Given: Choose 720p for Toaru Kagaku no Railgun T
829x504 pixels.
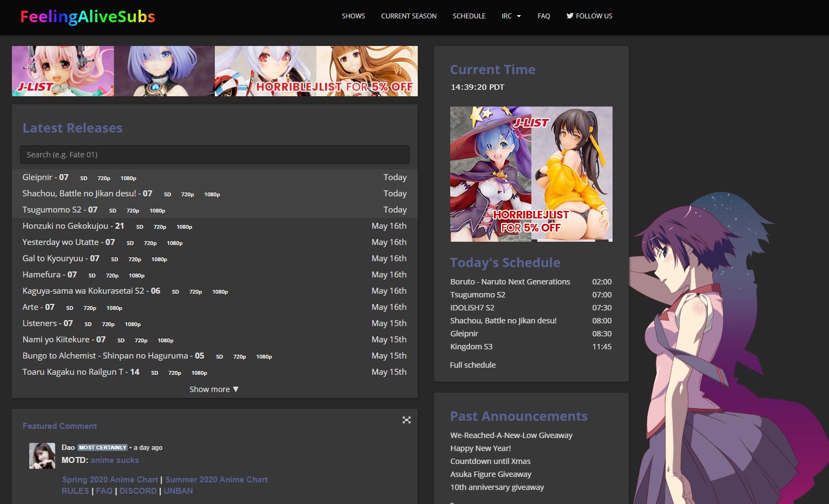Looking at the screenshot, I should (x=174, y=373).
